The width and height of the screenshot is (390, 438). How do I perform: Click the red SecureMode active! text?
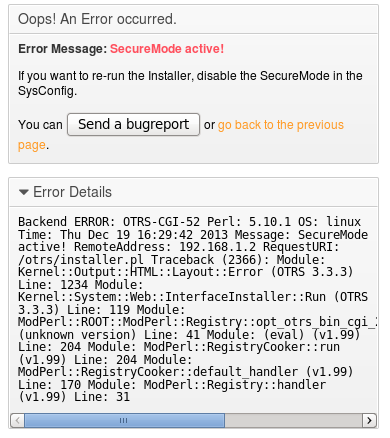tap(167, 49)
